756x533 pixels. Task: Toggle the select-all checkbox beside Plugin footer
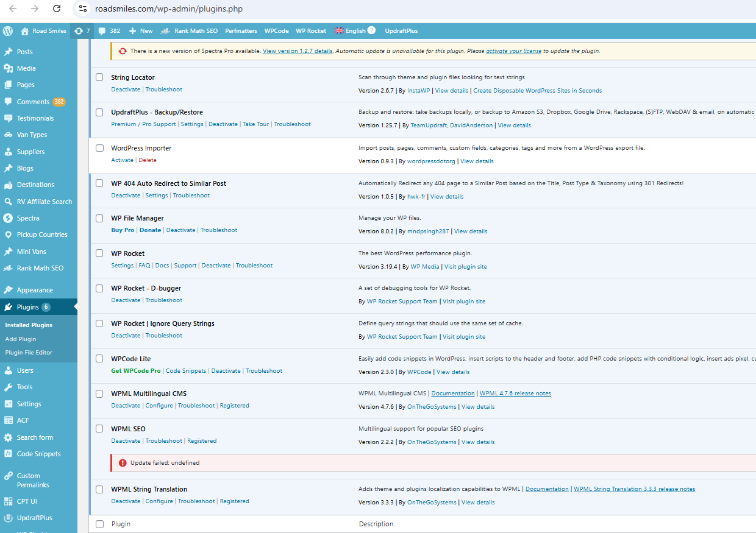click(99, 524)
